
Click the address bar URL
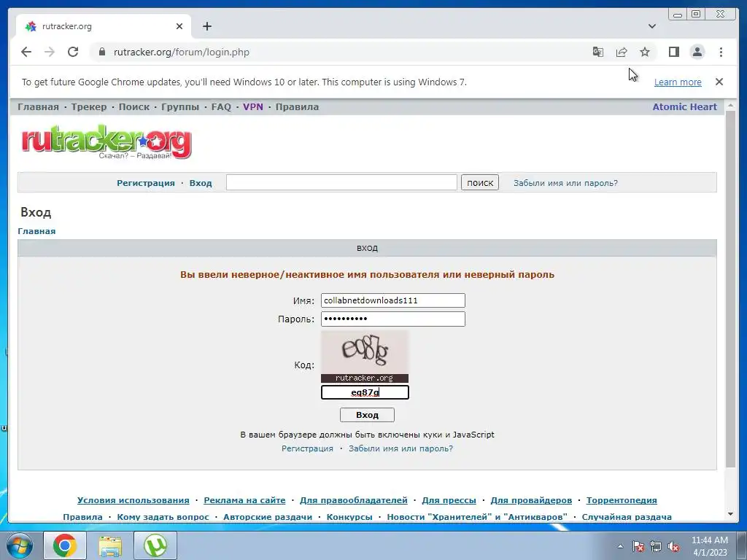coord(181,52)
